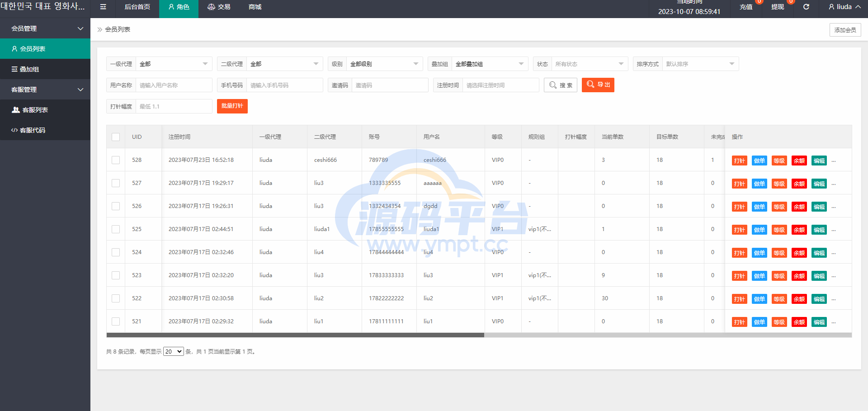Collapse the 会员管理 sidebar section
This screenshot has width=868, height=411.
[45, 28]
